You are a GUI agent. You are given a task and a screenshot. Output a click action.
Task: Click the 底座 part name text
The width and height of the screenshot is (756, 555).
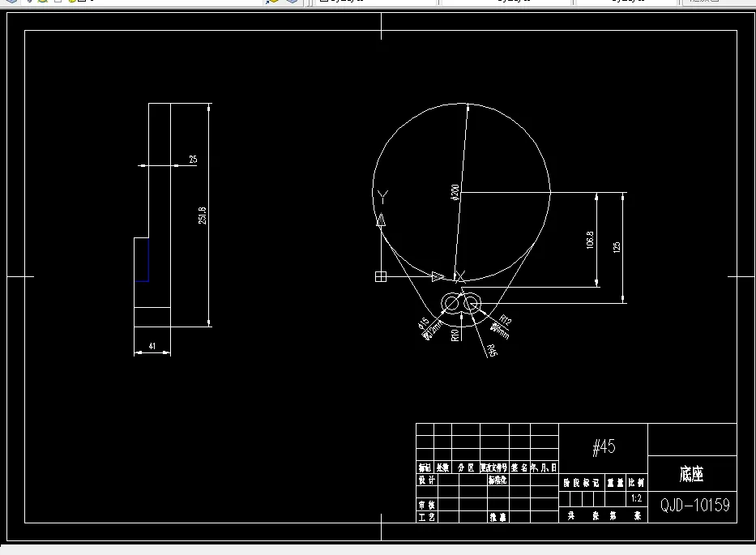click(692, 474)
